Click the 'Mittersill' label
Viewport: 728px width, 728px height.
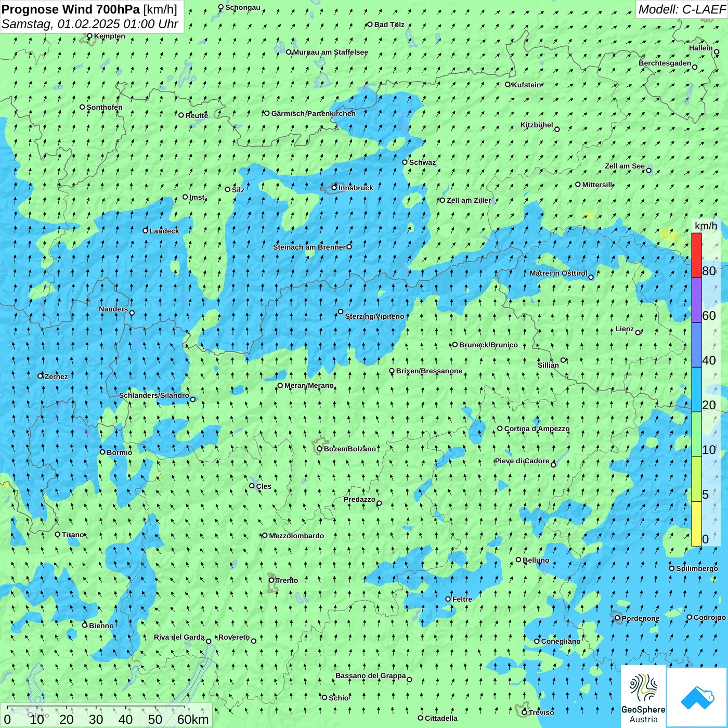[597, 185]
